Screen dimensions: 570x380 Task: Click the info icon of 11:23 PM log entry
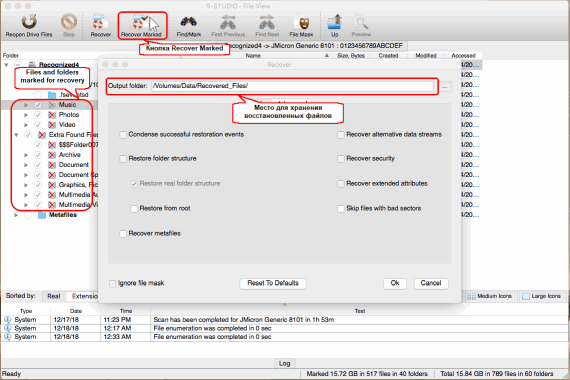pos(7,320)
